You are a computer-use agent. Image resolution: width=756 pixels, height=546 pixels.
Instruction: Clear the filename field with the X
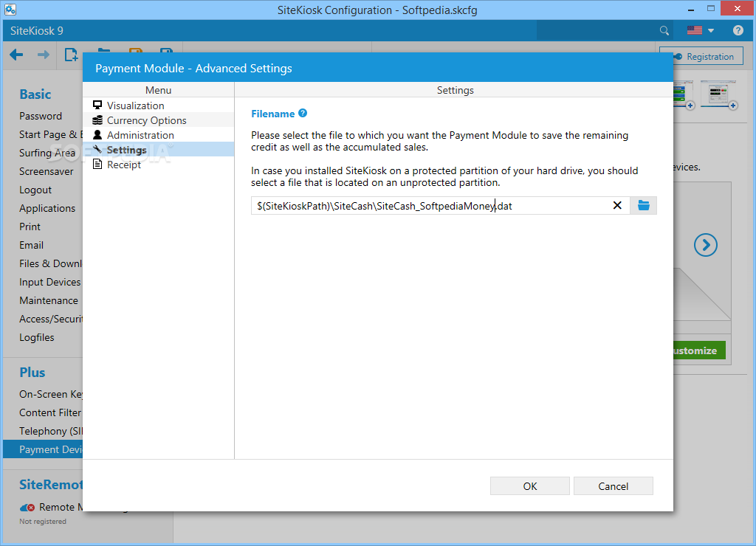pyautogui.click(x=617, y=205)
